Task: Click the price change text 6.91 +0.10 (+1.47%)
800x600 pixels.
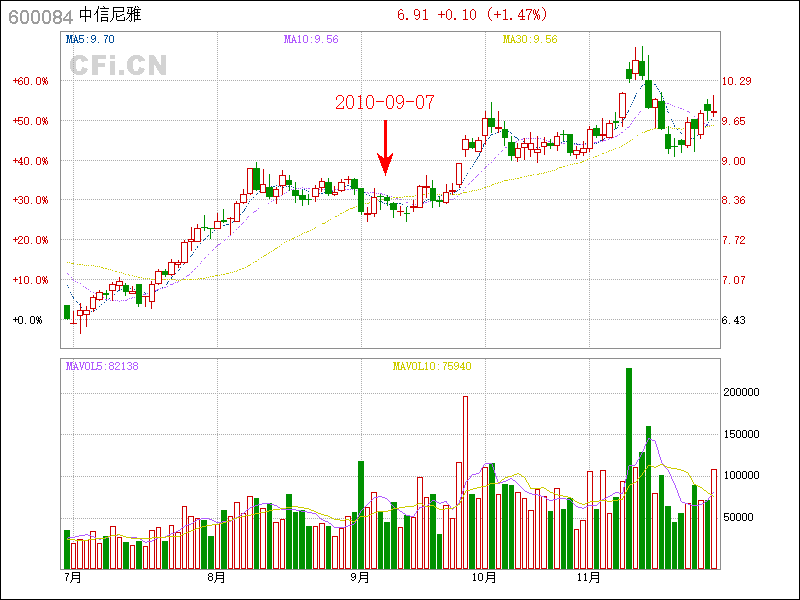Action: pos(472,15)
